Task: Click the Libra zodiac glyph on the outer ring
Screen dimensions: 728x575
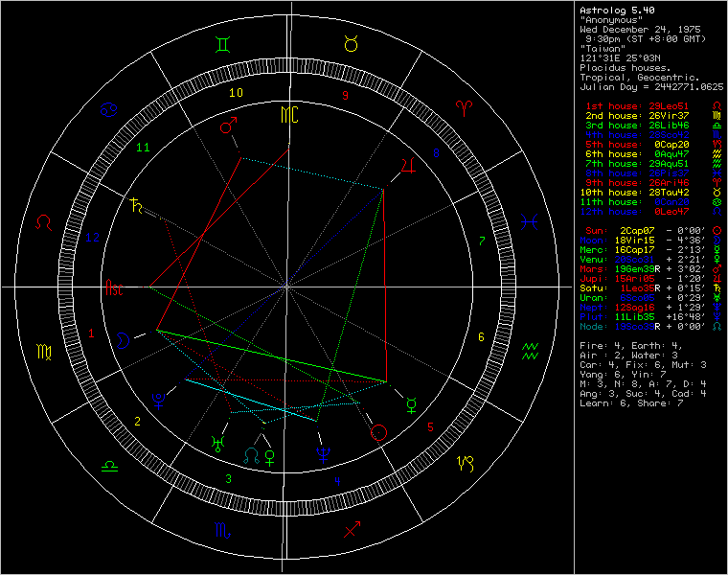Action: pos(109,467)
